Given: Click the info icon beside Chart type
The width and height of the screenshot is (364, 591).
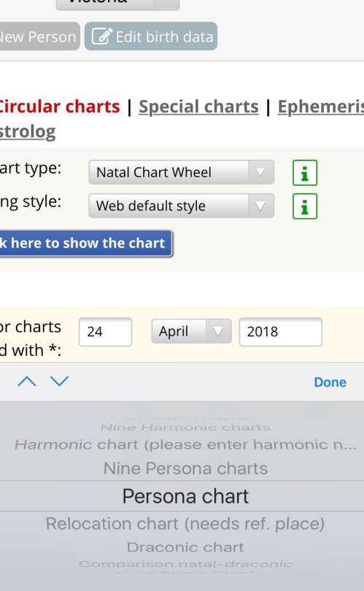Looking at the screenshot, I should 305,173.
